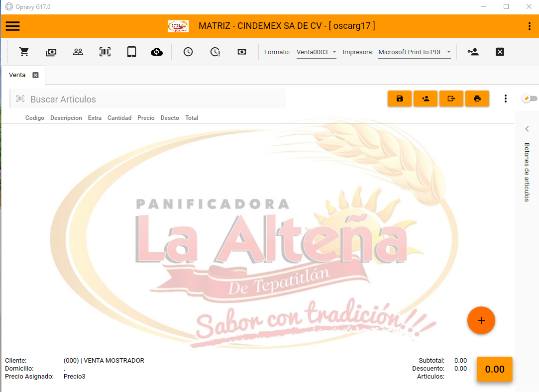Click the Buscar Articulos search field
This screenshot has height=392, width=539.
click(x=148, y=99)
